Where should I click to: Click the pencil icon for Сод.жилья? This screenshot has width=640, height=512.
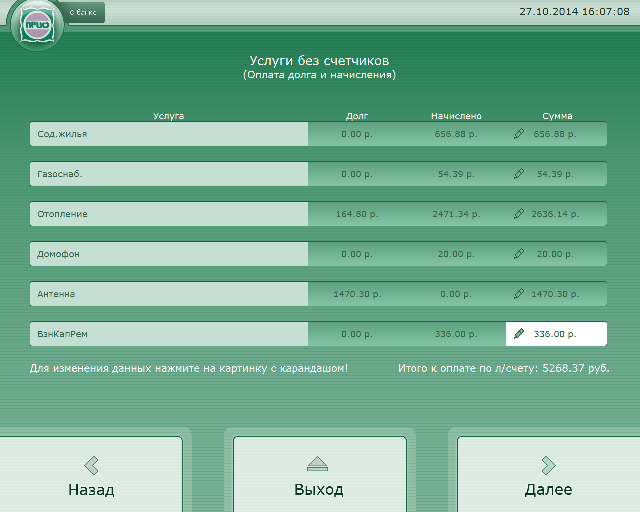click(518, 134)
